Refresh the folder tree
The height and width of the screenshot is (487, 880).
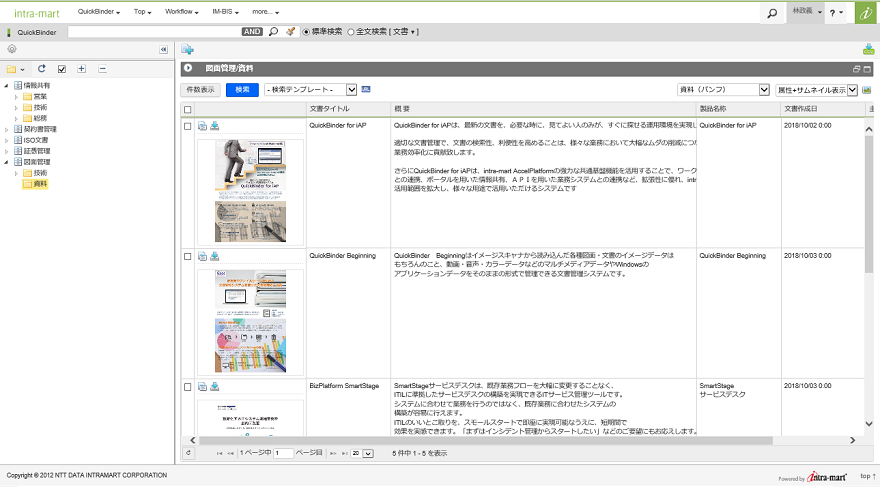(x=42, y=68)
